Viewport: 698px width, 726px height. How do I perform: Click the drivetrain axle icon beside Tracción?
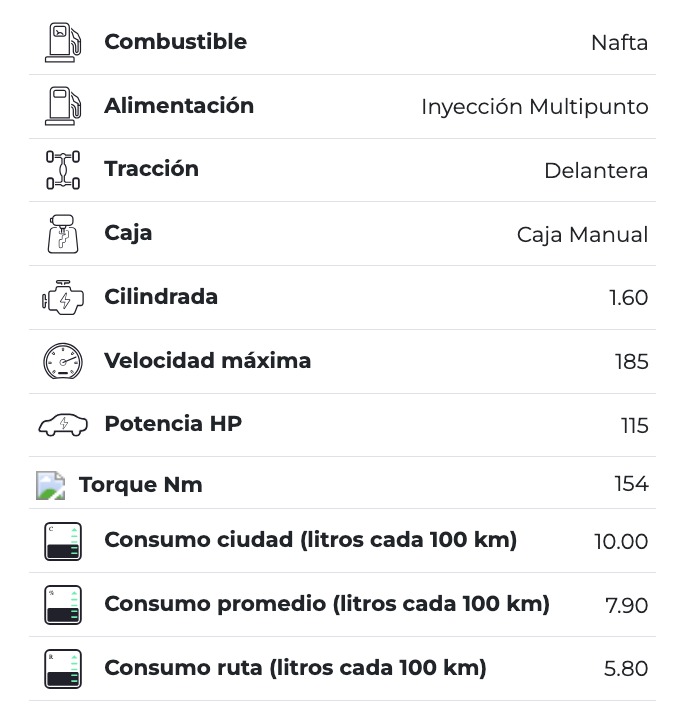[63, 170]
